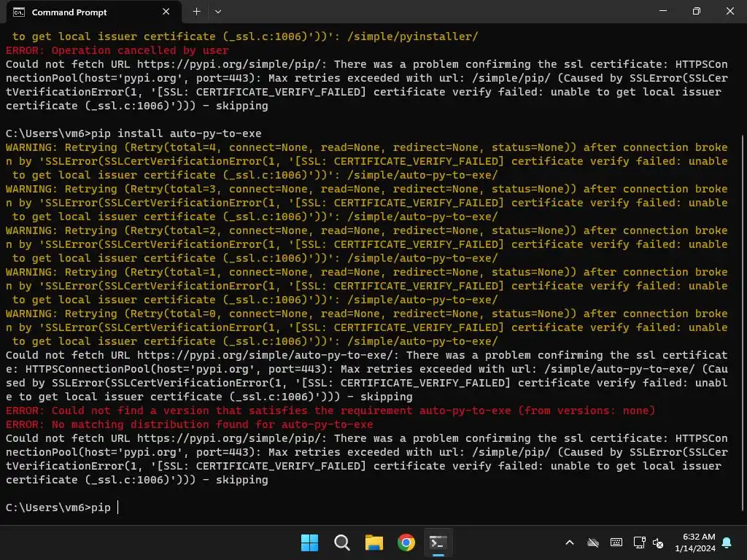Click the Terminal taskbar icon
Screen dimensions: 747x560
coord(438,542)
